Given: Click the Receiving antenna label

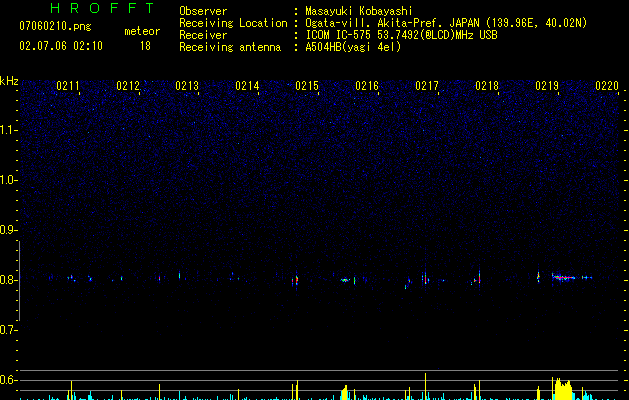Looking at the screenshot, I should point(230,47).
